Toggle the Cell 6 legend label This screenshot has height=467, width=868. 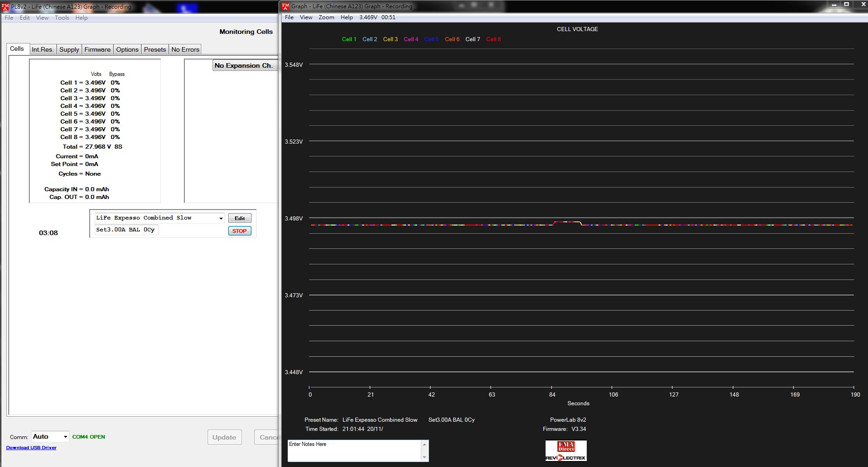(452, 39)
